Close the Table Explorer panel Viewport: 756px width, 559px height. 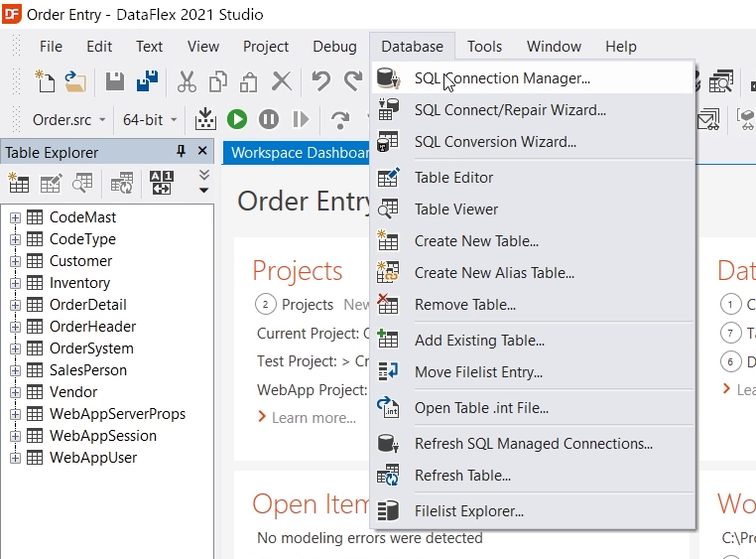(x=202, y=152)
